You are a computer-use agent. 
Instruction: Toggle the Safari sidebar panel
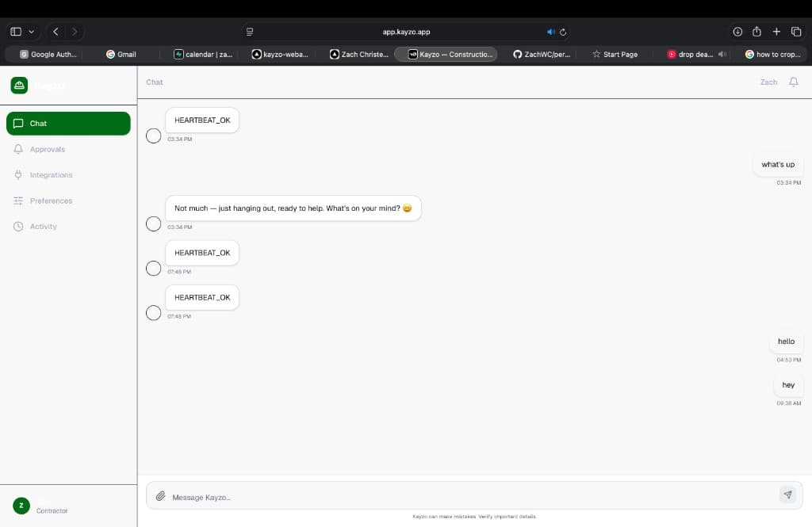[15, 31]
